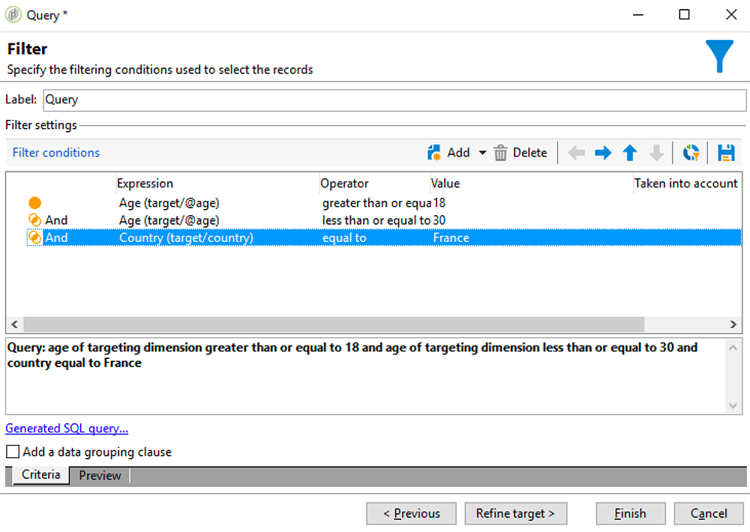Minimize the Query window
The width and height of the screenshot is (750, 532).
tap(638, 15)
